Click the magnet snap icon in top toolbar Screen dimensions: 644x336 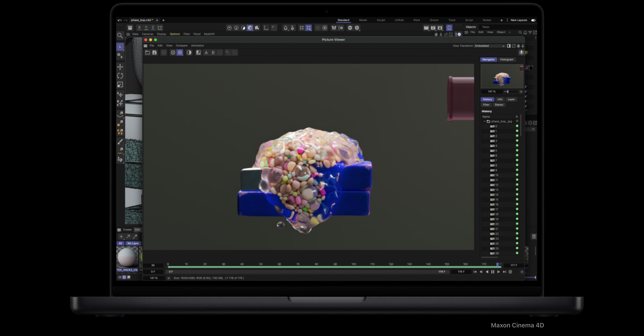pos(285,28)
